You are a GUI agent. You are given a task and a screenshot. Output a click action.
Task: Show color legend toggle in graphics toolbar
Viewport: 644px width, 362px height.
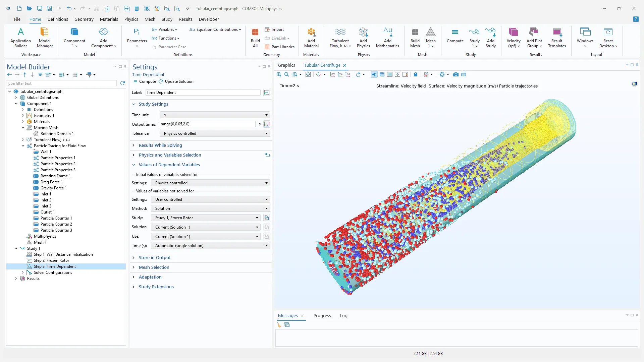click(405, 74)
